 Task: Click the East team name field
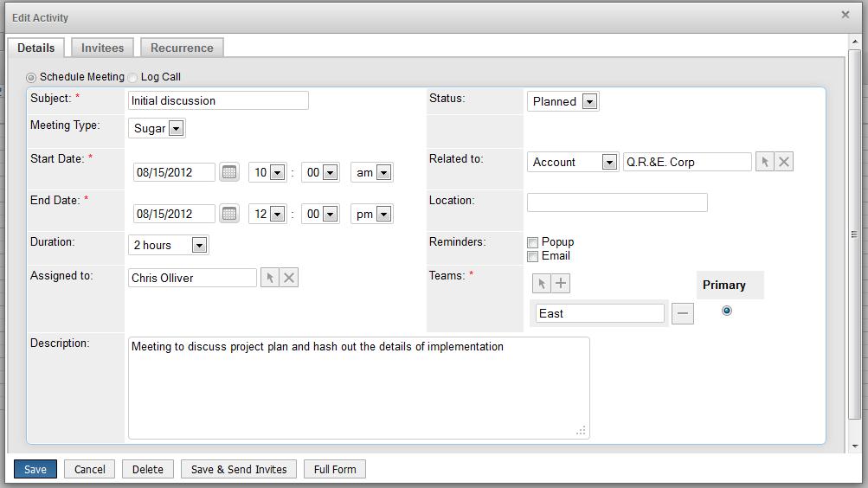tap(600, 313)
